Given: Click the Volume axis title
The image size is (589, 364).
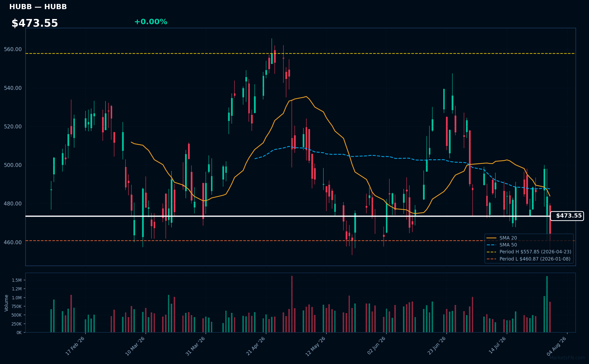Looking at the screenshot, I should coord(6,303).
